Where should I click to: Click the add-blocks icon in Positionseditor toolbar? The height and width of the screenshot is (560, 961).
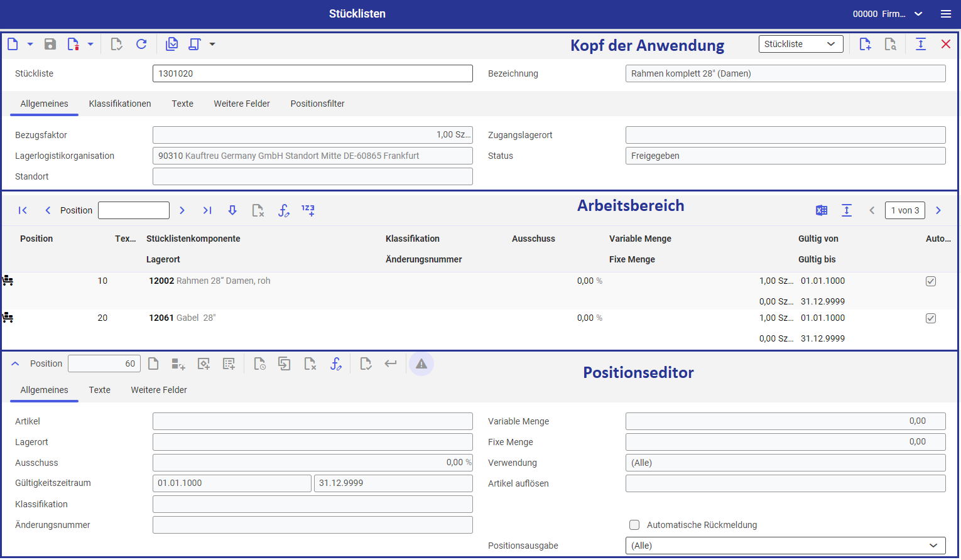(178, 363)
